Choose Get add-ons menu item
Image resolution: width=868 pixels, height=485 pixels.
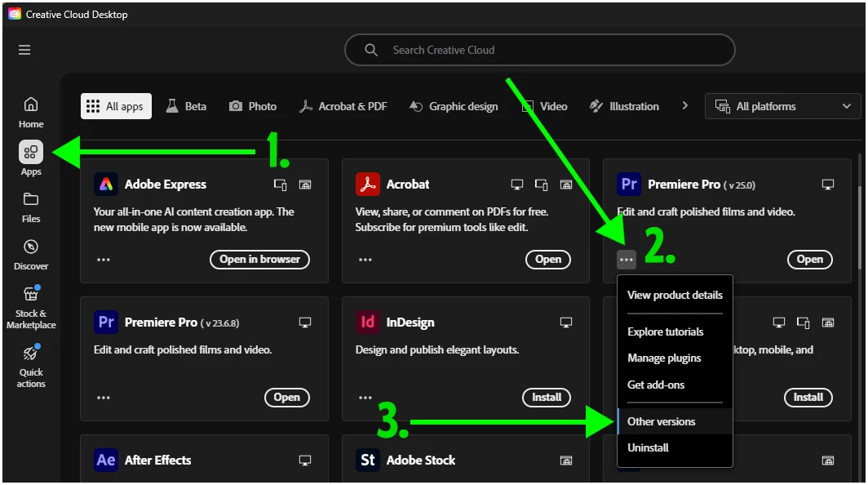pyautogui.click(x=675, y=385)
